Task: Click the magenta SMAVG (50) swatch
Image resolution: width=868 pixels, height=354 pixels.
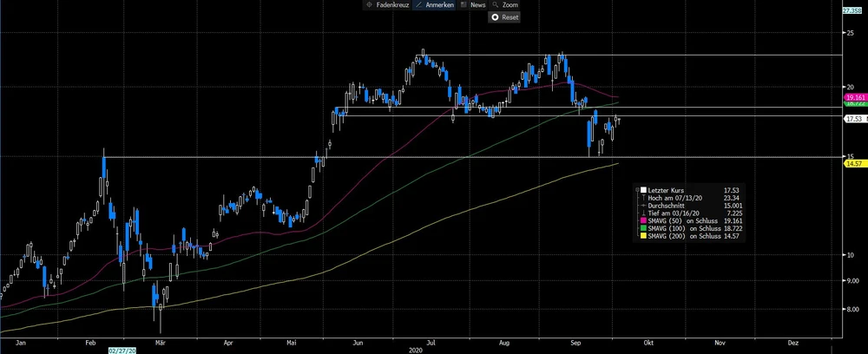Action: tap(645, 220)
